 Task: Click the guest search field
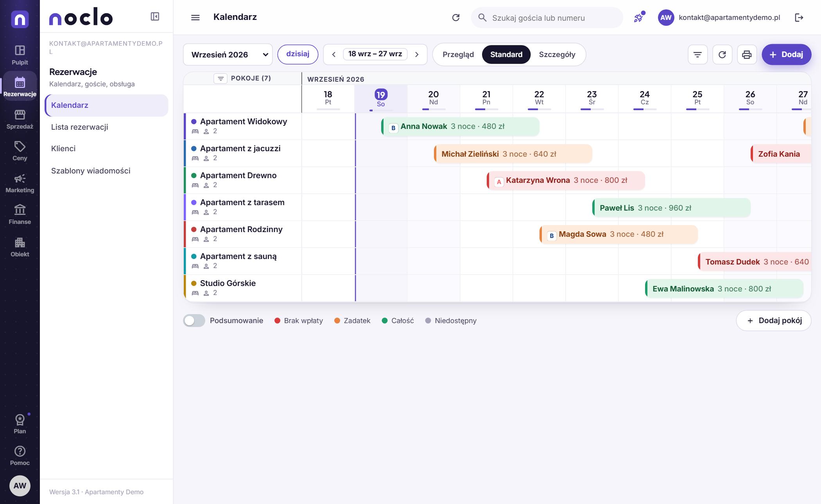547,18
